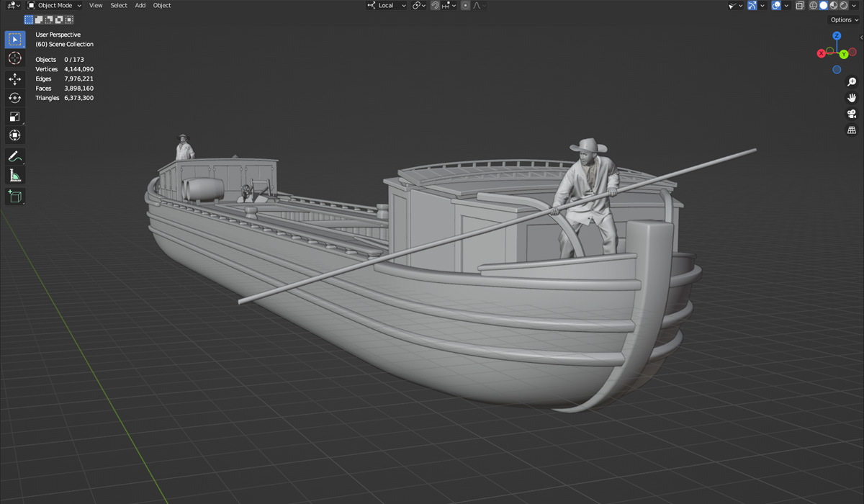The width and height of the screenshot is (864, 504).
Task: Activate the Transform tool
Action: coord(15,135)
